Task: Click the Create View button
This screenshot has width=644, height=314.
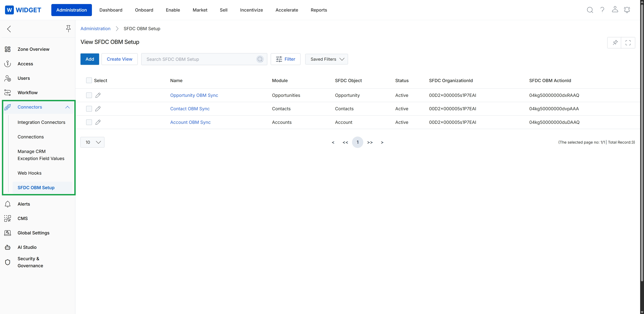Action: (x=120, y=59)
